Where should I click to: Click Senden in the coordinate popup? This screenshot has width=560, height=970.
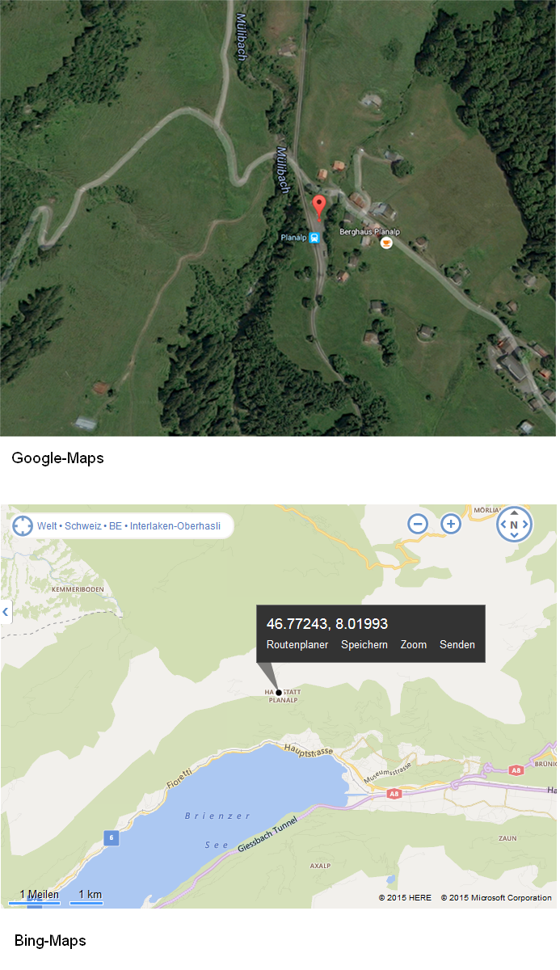point(457,645)
